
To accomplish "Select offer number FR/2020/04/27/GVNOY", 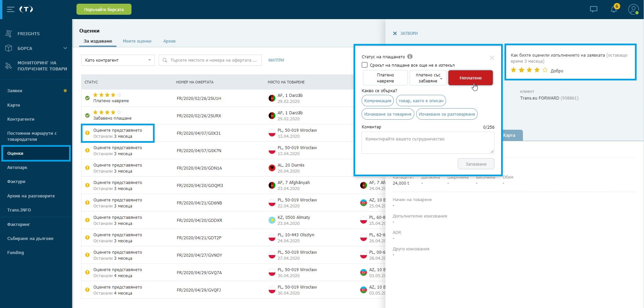I will pyautogui.click(x=200, y=255).
